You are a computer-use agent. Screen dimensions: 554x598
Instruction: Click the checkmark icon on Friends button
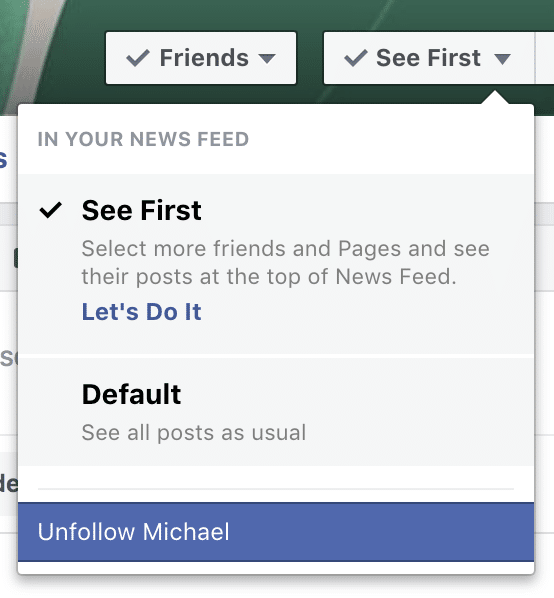tap(138, 58)
